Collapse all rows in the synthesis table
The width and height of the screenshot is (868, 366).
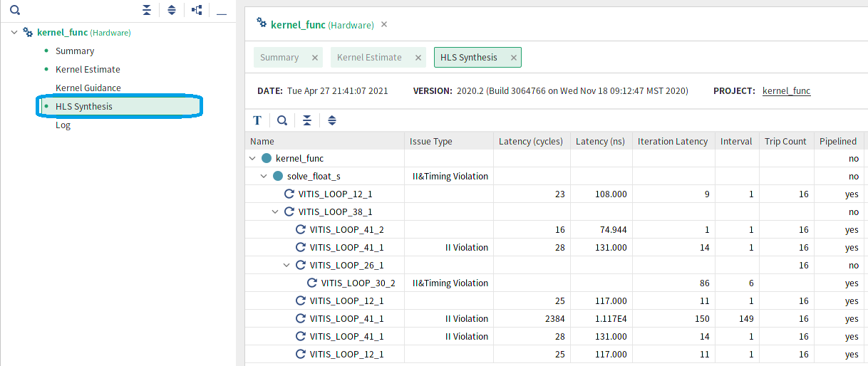tap(307, 120)
